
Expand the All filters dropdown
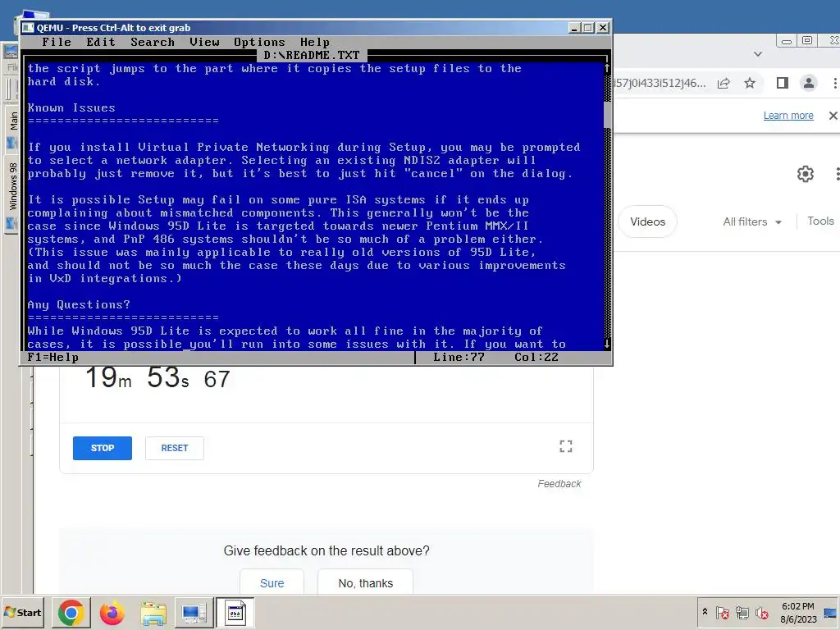[752, 221]
